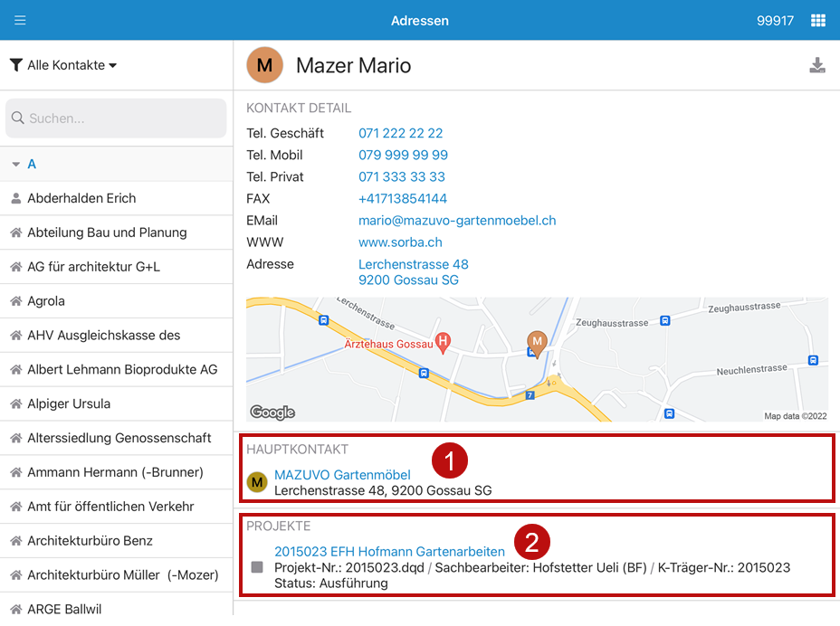This screenshot has height=626, width=840.
Task: Click into the Suchen search field
Action: pos(116,119)
